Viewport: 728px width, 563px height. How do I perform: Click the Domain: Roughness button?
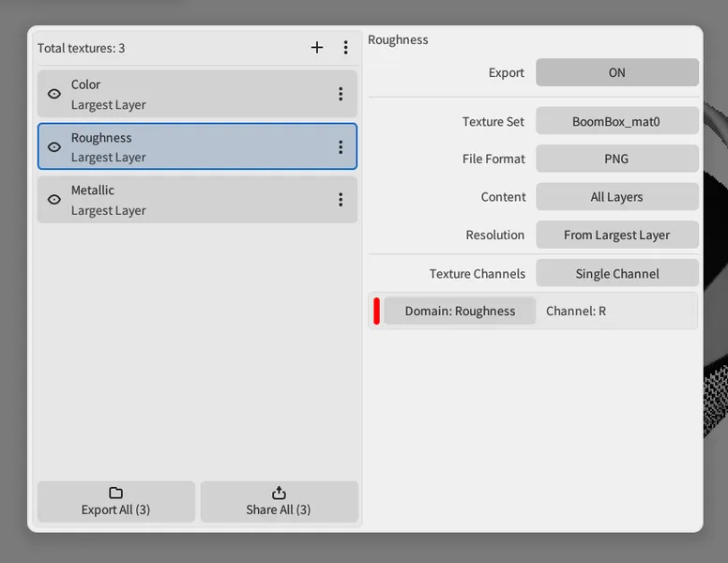(x=460, y=312)
